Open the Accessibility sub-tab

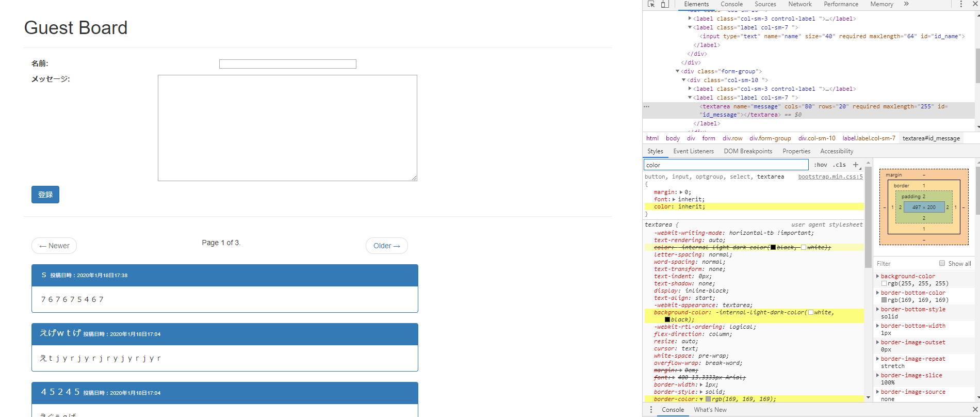(837, 151)
